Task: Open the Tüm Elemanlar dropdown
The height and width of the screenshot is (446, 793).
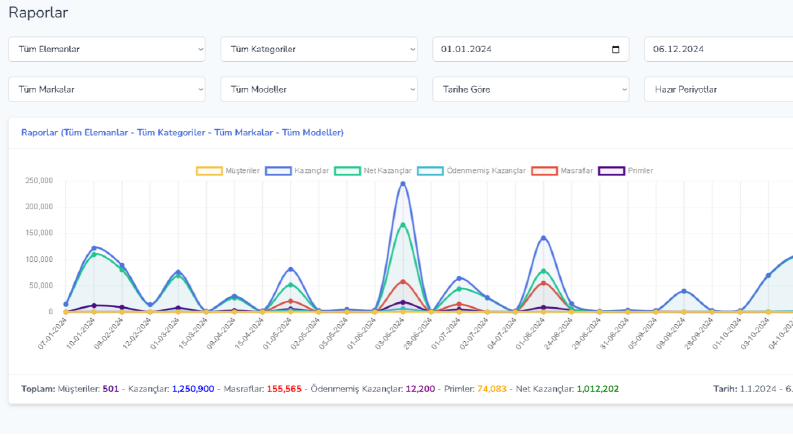Action: pos(107,49)
